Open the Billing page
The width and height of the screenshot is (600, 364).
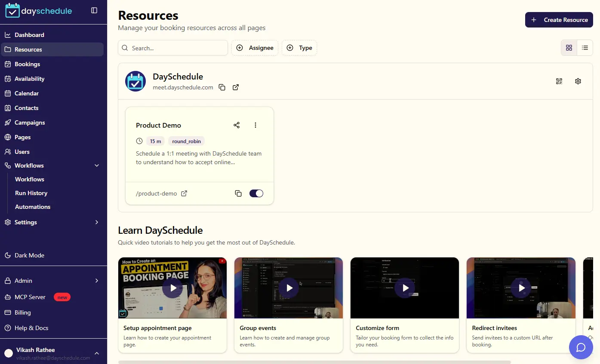(52, 312)
